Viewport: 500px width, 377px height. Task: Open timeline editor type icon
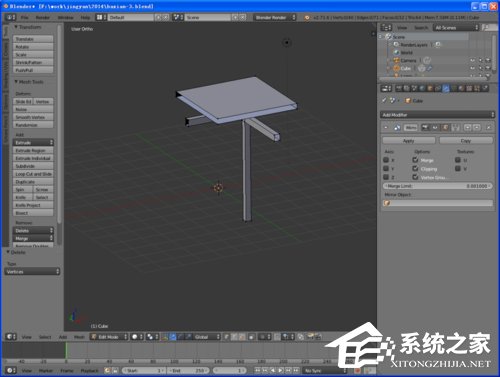[11, 370]
